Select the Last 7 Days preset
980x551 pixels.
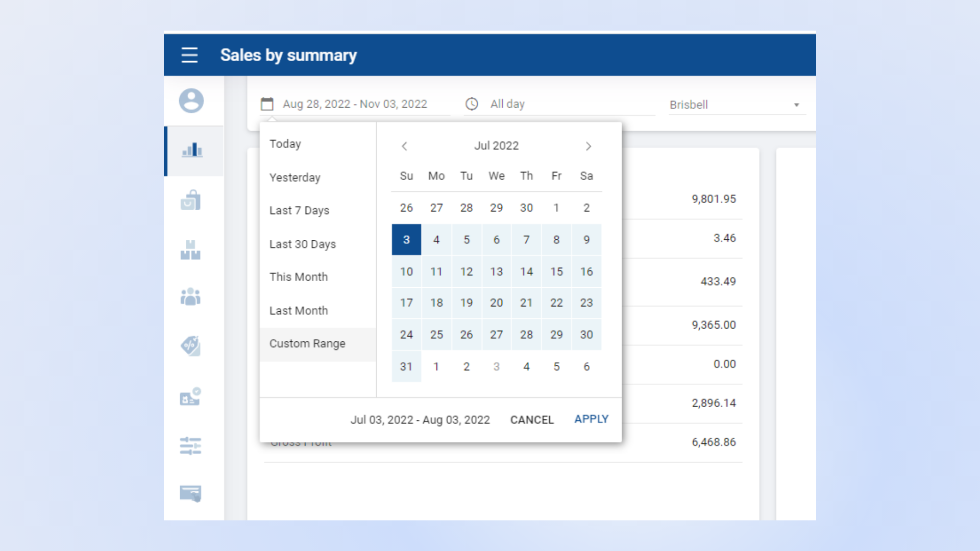pyautogui.click(x=299, y=211)
